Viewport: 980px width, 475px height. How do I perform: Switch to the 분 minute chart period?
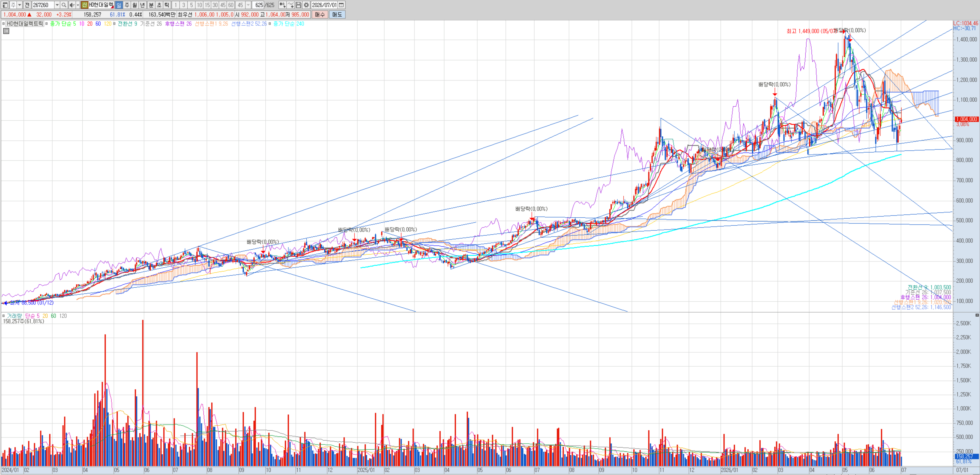tap(151, 5)
